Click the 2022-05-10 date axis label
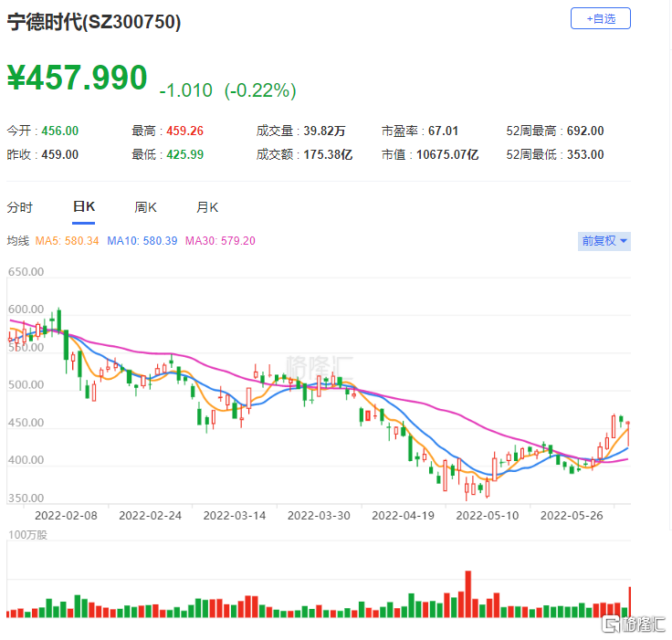 click(488, 515)
